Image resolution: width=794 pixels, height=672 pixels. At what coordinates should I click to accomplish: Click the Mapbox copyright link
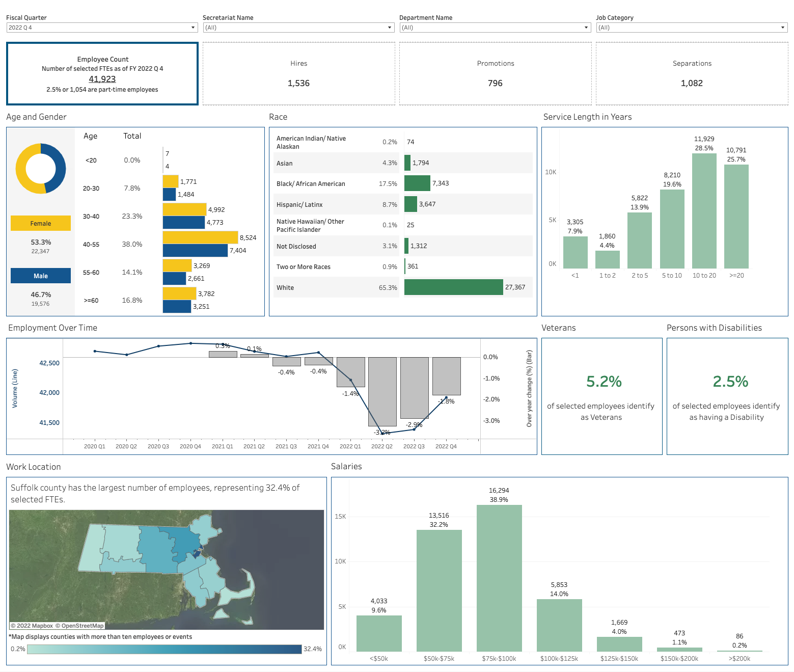coord(31,625)
